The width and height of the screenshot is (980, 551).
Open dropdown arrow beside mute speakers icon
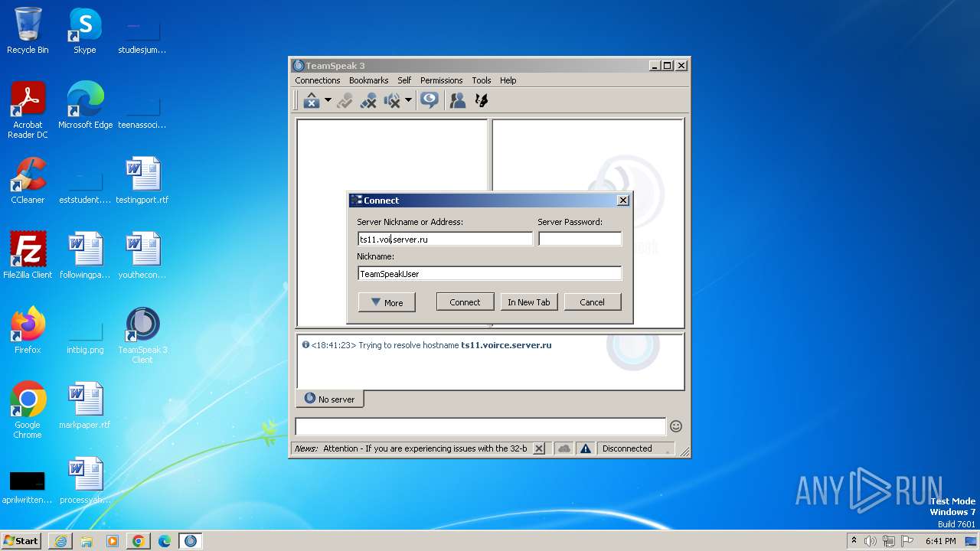pyautogui.click(x=408, y=100)
